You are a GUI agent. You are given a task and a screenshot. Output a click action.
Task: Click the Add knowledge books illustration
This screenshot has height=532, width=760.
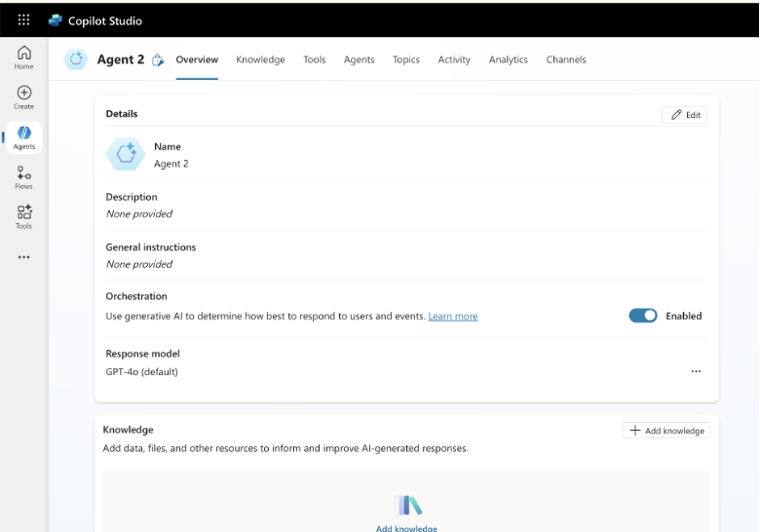(407, 506)
